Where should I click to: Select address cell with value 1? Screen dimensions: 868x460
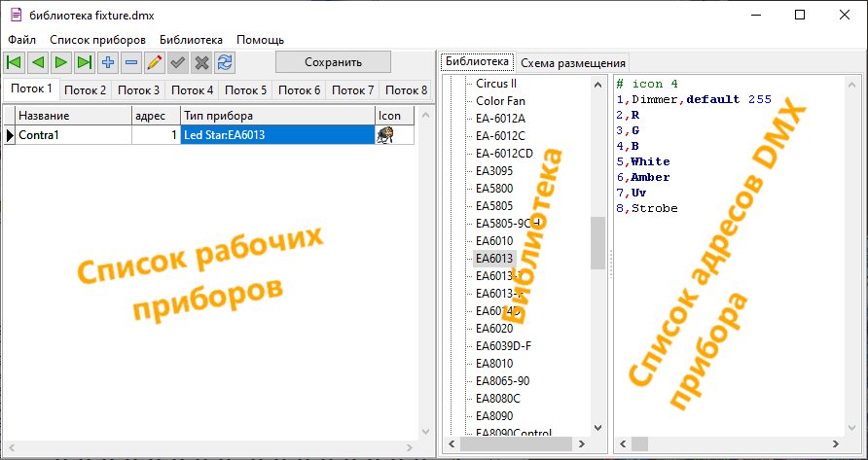(157, 134)
